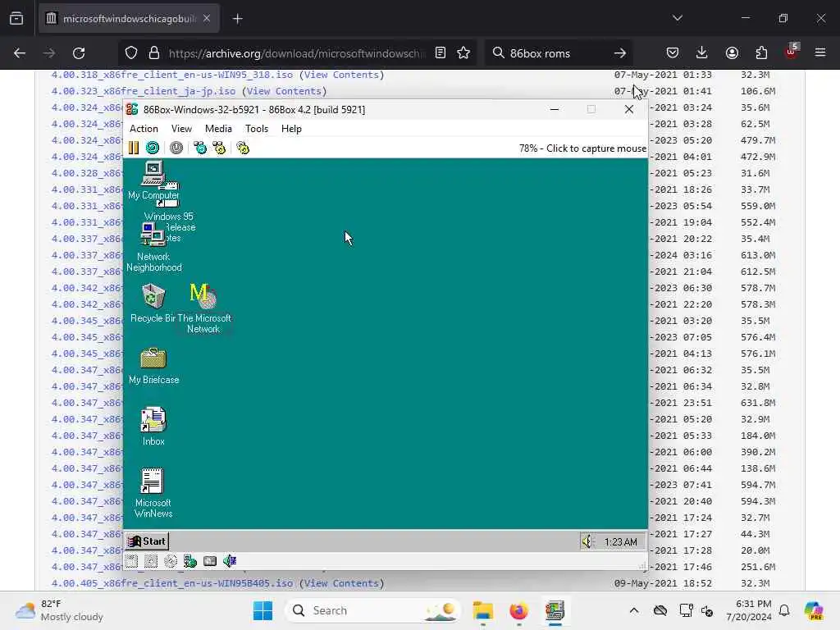
Task: Click the sound status icon in 86Box
Action: (230, 561)
